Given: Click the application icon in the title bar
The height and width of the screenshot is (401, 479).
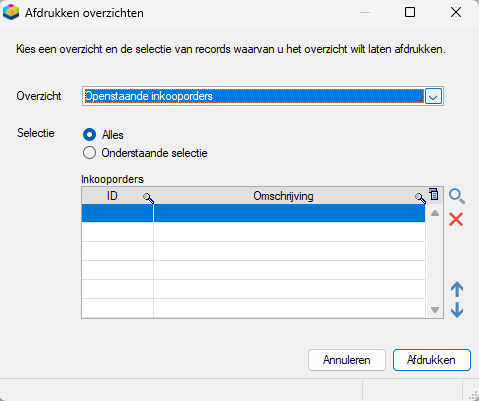Looking at the screenshot, I should coord(11,12).
